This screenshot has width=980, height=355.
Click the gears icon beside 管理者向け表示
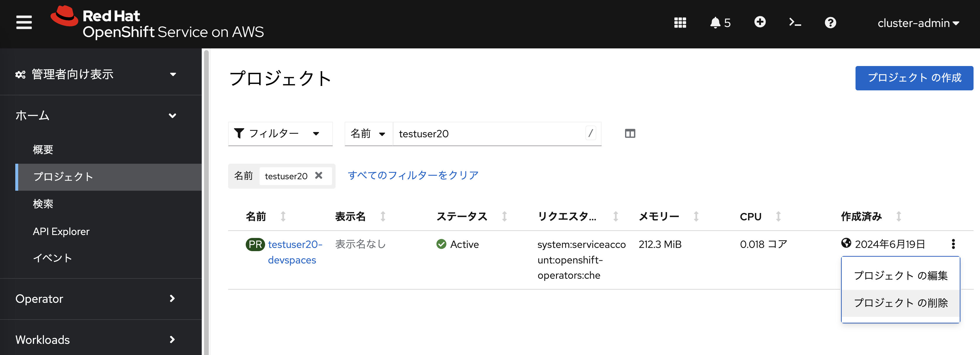[x=20, y=75]
